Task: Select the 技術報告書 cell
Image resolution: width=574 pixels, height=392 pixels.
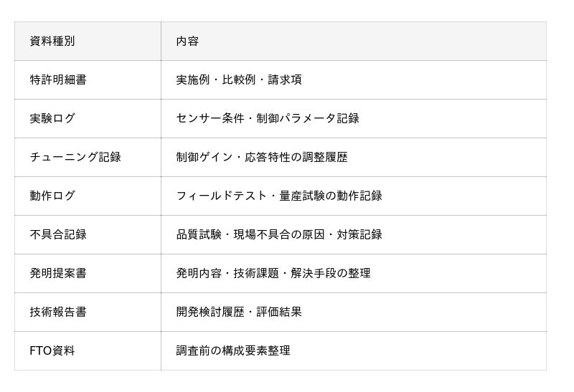Action: tap(88, 312)
